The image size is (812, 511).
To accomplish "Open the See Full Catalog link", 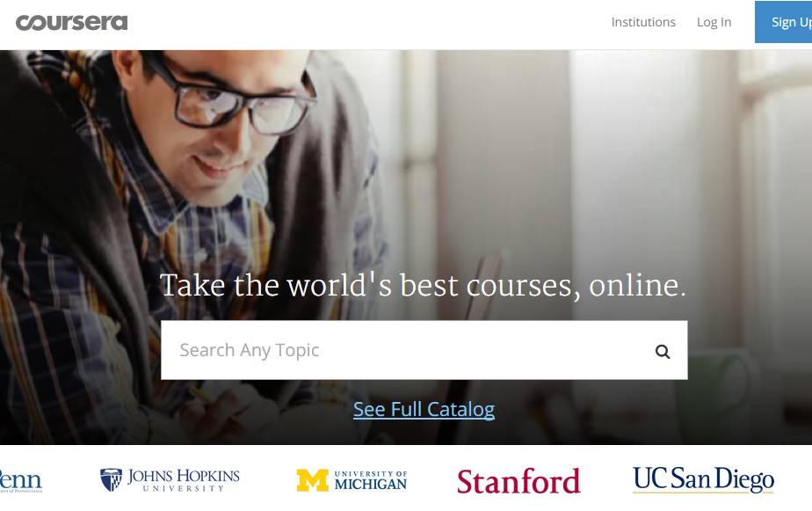I will (424, 410).
